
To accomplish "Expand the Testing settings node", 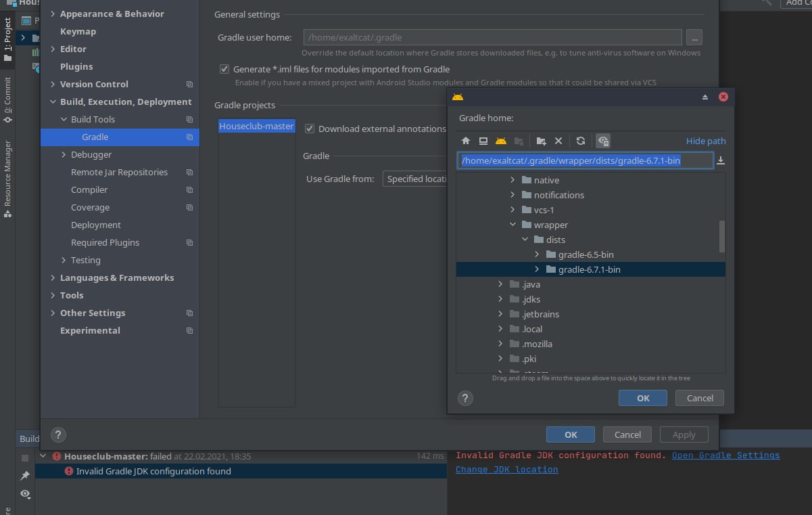I will tap(64, 260).
